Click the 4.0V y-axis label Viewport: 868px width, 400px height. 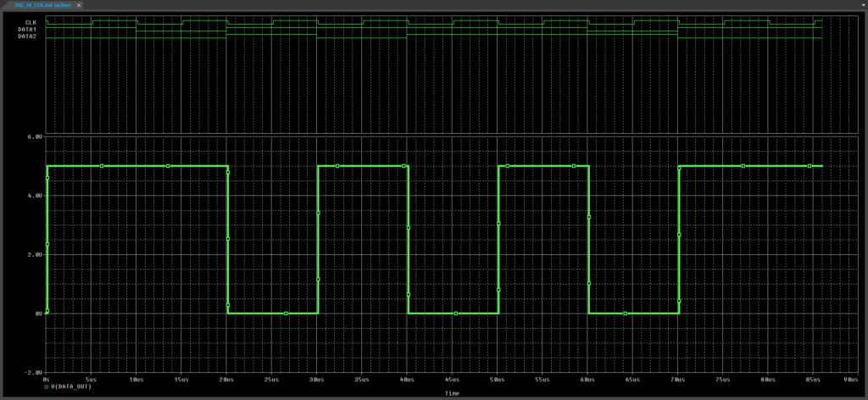[34, 195]
